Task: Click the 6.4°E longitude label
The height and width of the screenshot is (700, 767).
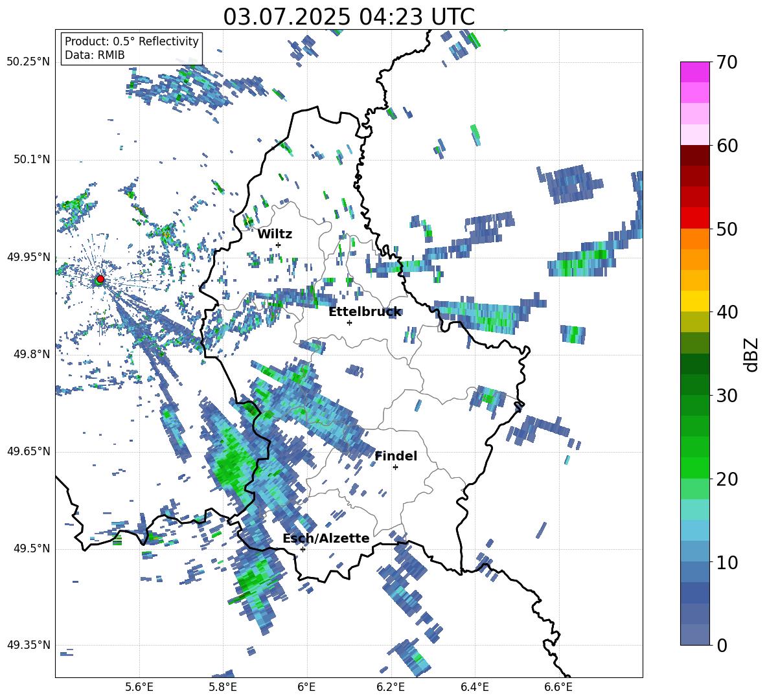Action: coord(474,688)
